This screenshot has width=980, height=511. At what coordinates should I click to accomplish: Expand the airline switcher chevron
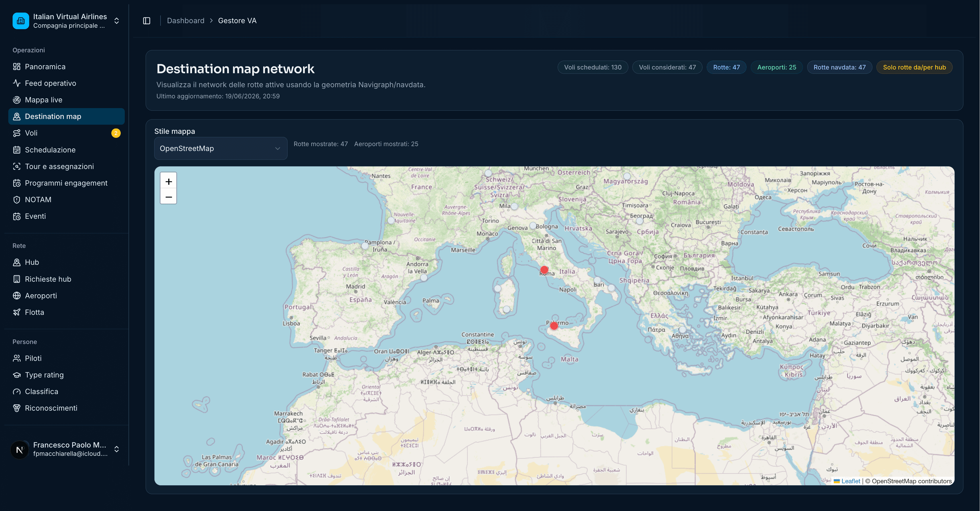point(117,21)
